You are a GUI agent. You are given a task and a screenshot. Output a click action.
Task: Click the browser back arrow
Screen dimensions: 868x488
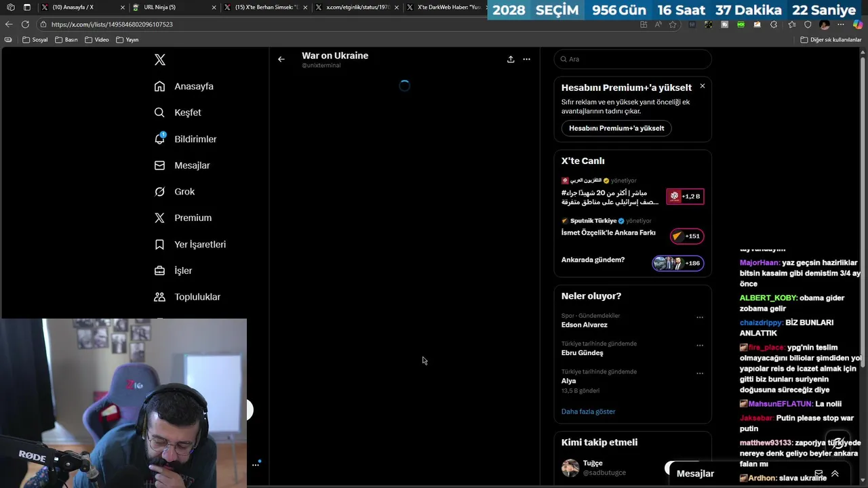9,24
